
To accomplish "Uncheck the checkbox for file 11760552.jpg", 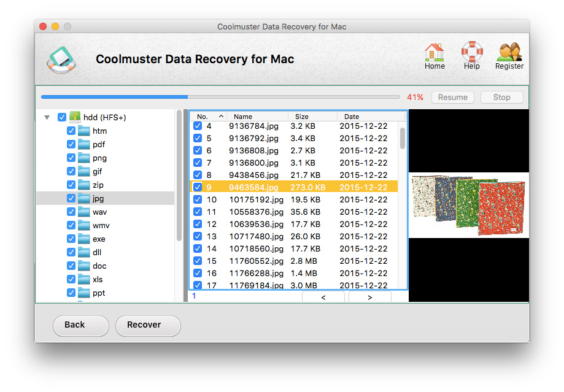I will click(x=198, y=261).
